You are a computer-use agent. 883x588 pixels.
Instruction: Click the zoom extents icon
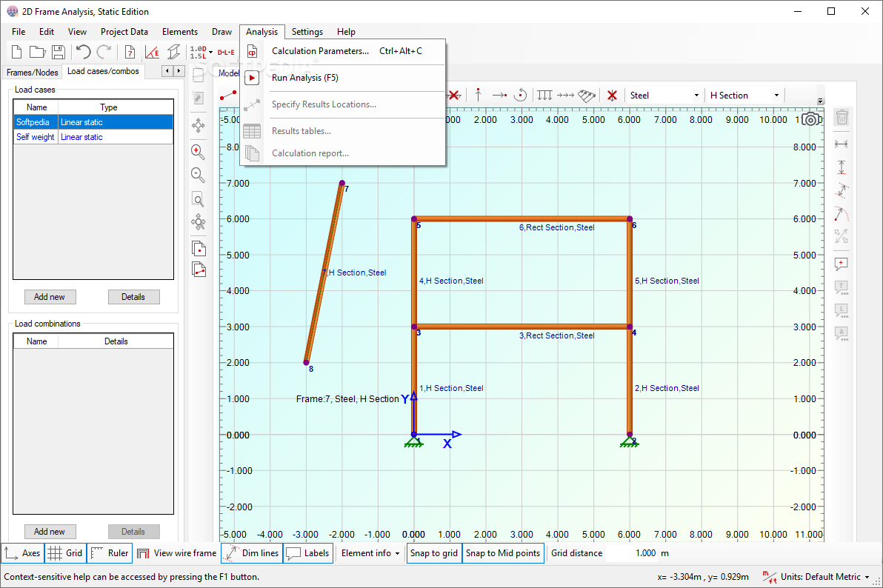tap(199, 222)
